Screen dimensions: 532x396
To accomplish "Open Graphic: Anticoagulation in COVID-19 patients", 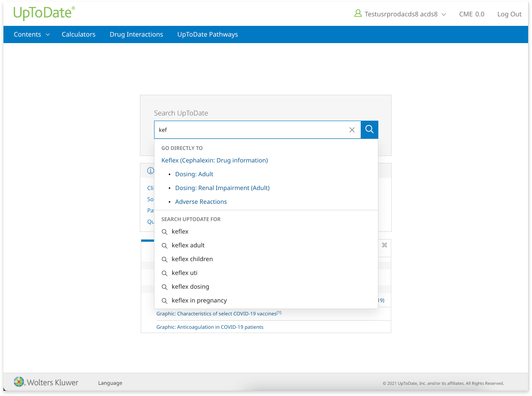I will point(210,327).
